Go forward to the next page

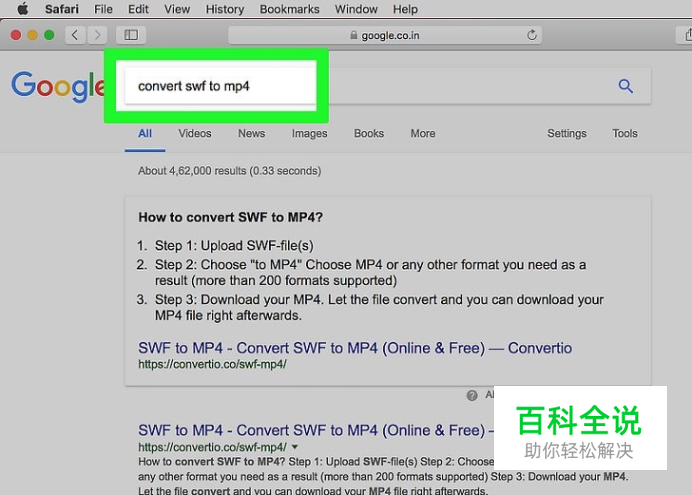97,35
